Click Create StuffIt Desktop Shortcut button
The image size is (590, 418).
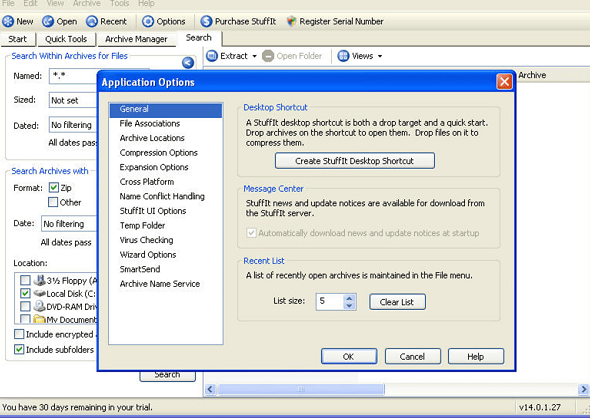tap(355, 161)
